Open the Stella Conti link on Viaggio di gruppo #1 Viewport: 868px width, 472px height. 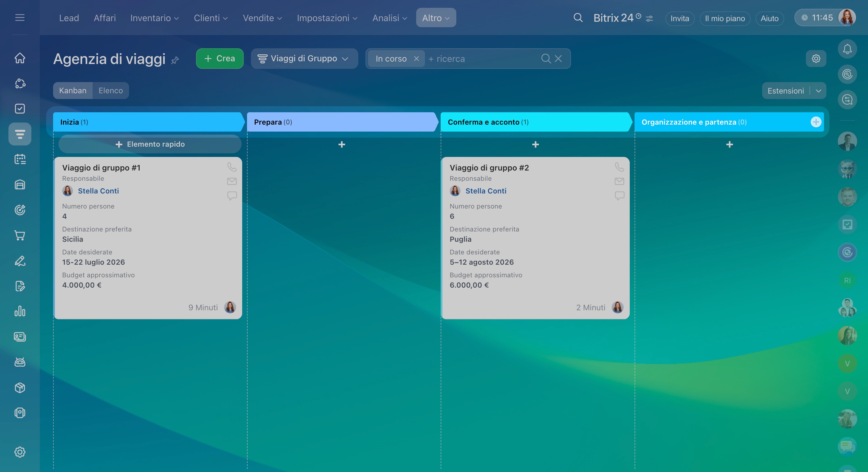tap(98, 191)
